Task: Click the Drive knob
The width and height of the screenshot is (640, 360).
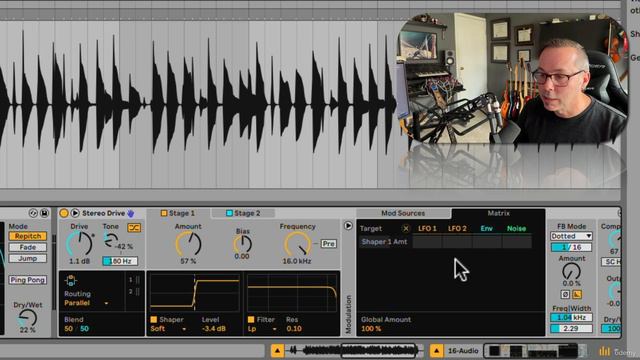Action: tap(80, 244)
